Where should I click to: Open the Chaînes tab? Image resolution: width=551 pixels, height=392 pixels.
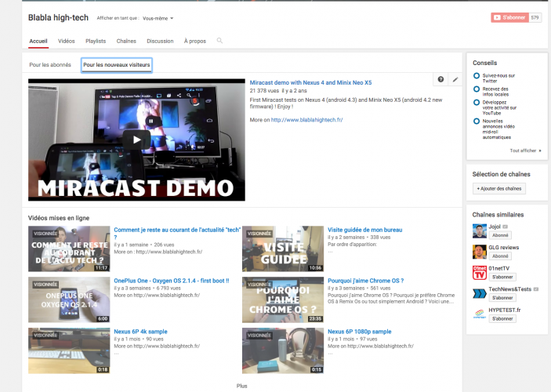[x=126, y=41]
